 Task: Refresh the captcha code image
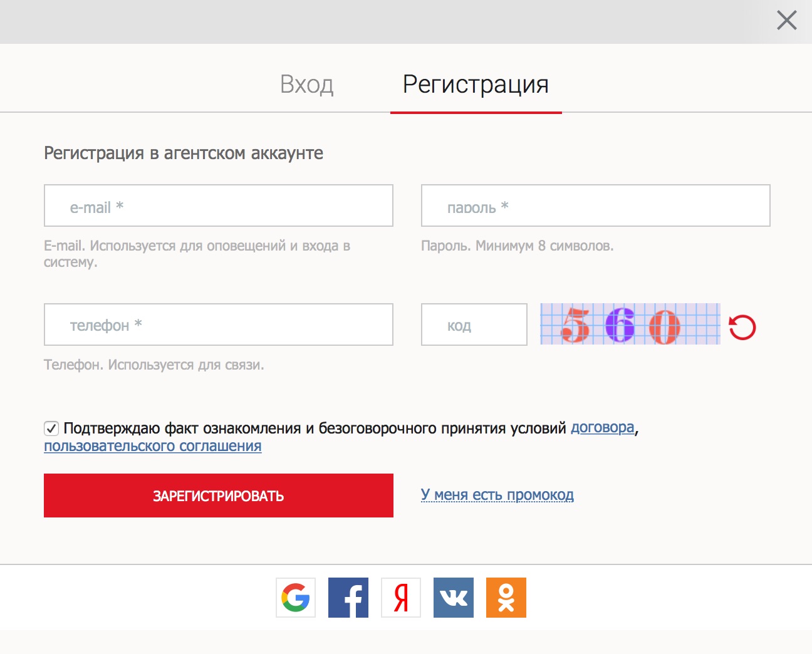[x=742, y=327]
